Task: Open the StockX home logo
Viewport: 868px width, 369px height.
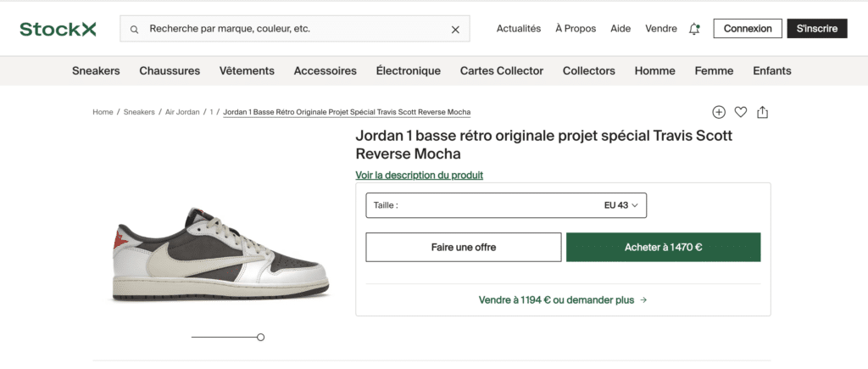Action: pos(58,29)
